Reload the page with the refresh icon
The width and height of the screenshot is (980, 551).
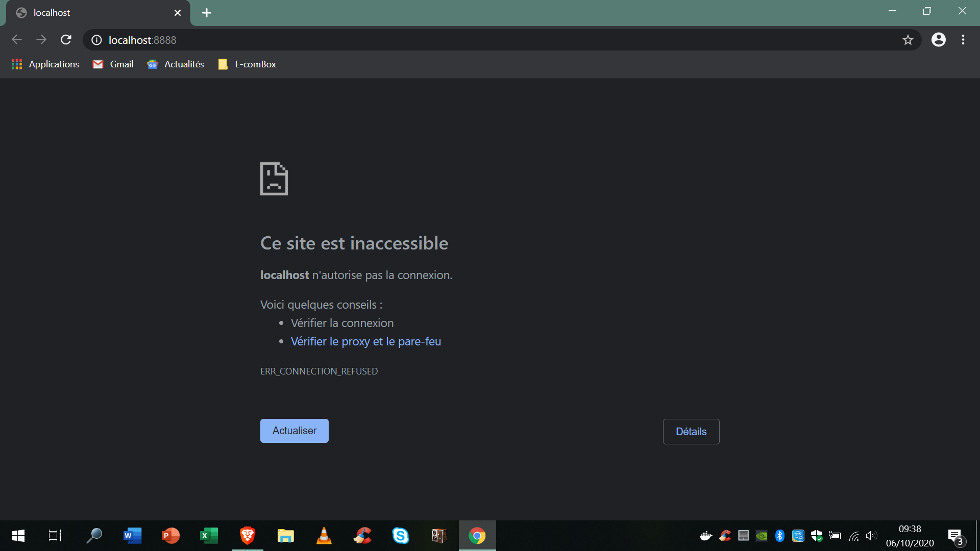click(66, 40)
